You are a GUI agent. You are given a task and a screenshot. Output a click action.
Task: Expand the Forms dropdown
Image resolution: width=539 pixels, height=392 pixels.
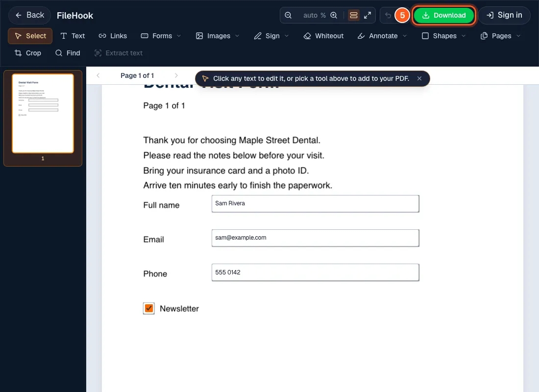[161, 36]
